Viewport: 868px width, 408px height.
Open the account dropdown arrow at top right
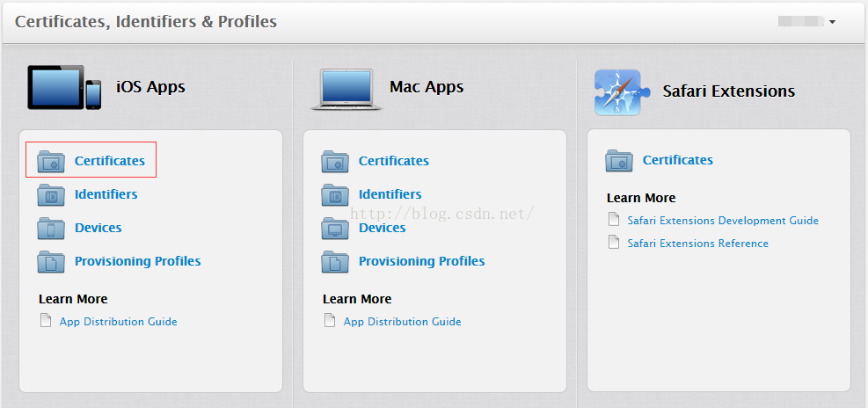(832, 22)
